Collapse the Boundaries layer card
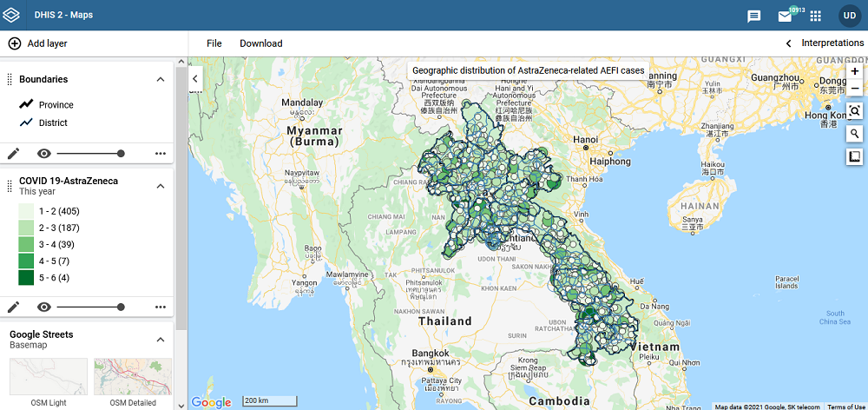868x410 pixels. pos(161,79)
